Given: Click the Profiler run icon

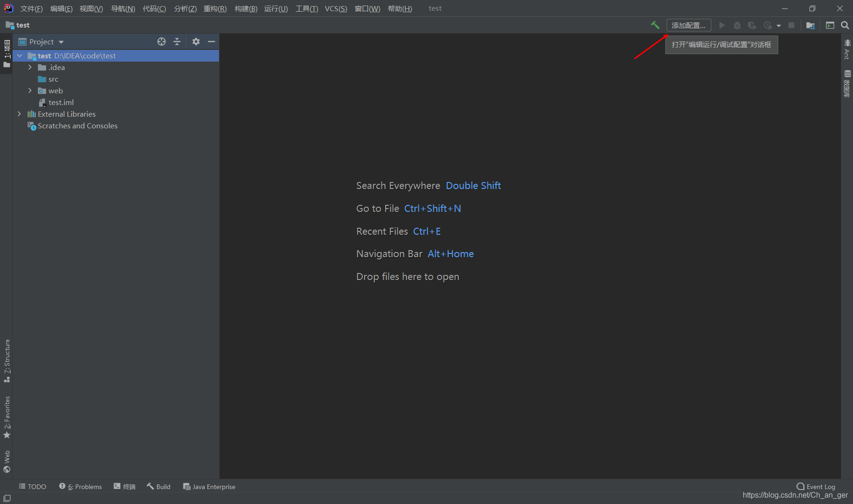Looking at the screenshot, I should click(x=768, y=25).
